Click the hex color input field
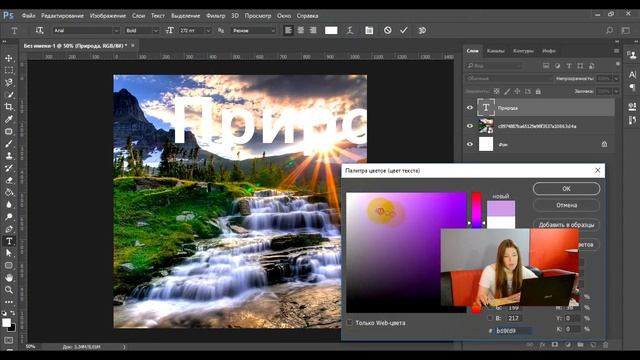This screenshot has height=360, width=640. point(513,331)
